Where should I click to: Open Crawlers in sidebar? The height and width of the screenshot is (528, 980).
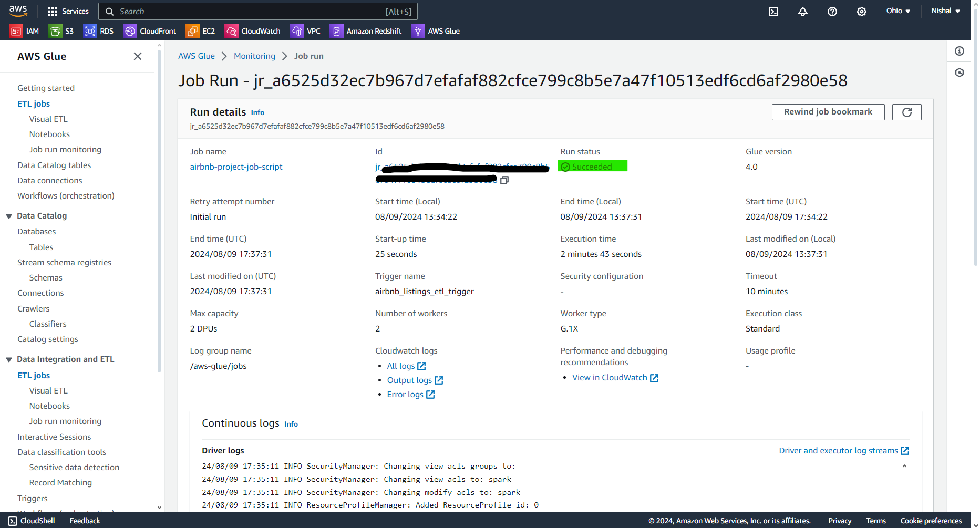[x=33, y=309]
